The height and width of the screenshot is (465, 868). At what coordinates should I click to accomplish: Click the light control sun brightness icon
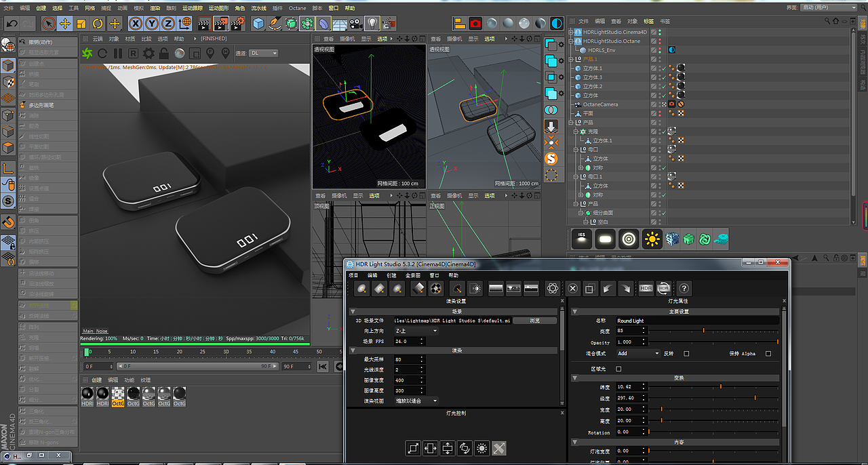[482, 448]
